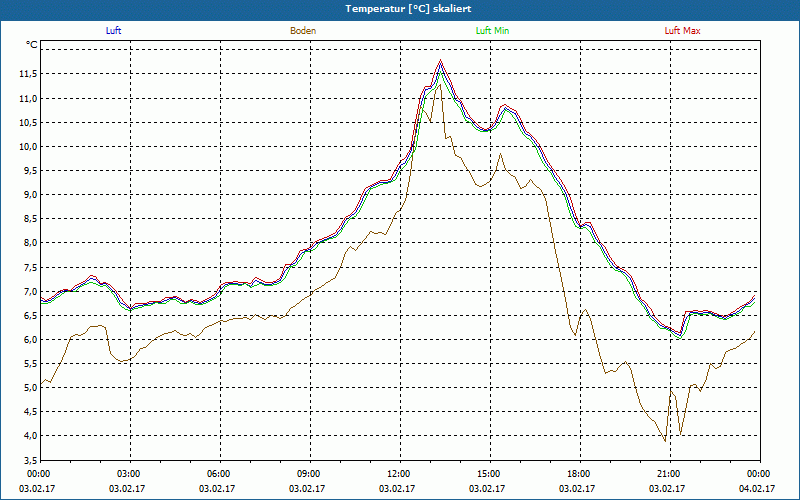
Task: Click the 'Luft Max' legend label
Action: (682, 31)
